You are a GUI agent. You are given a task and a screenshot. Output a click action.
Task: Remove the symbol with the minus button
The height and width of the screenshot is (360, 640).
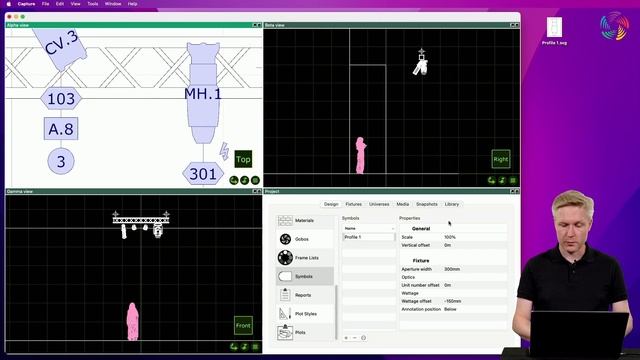tap(354, 338)
